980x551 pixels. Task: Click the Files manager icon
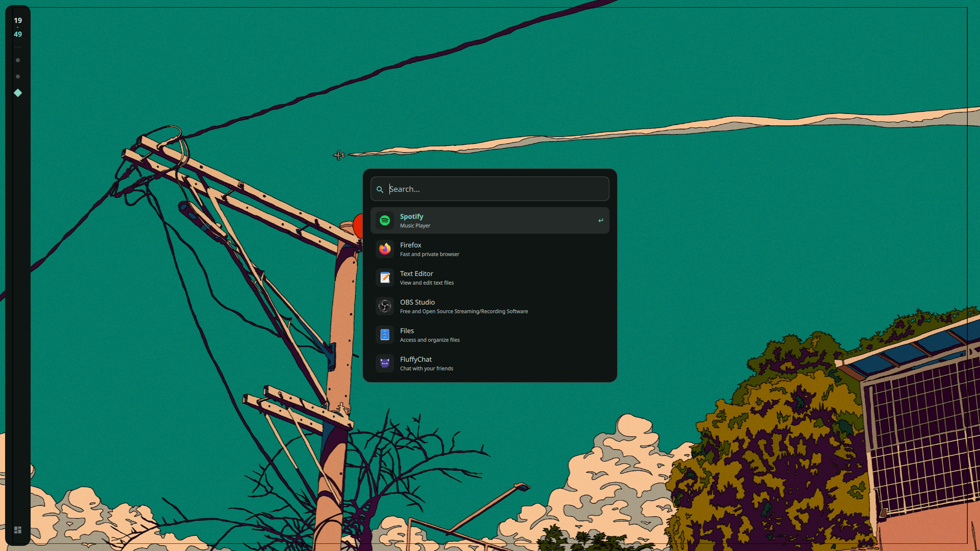pyautogui.click(x=385, y=335)
